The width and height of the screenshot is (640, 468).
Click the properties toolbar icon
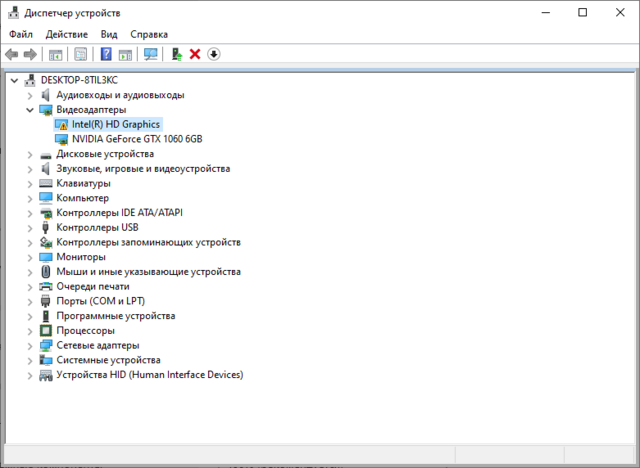click(81, 54)
